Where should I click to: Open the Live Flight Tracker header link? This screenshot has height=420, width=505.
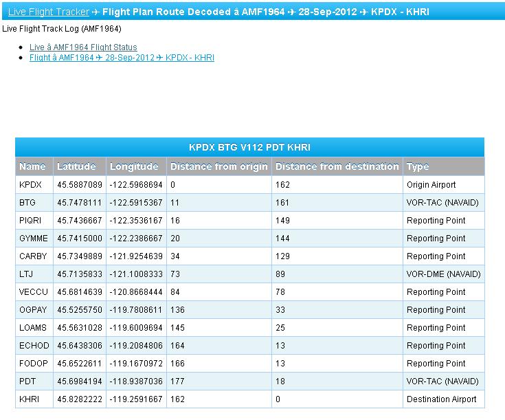coord(49,12)
